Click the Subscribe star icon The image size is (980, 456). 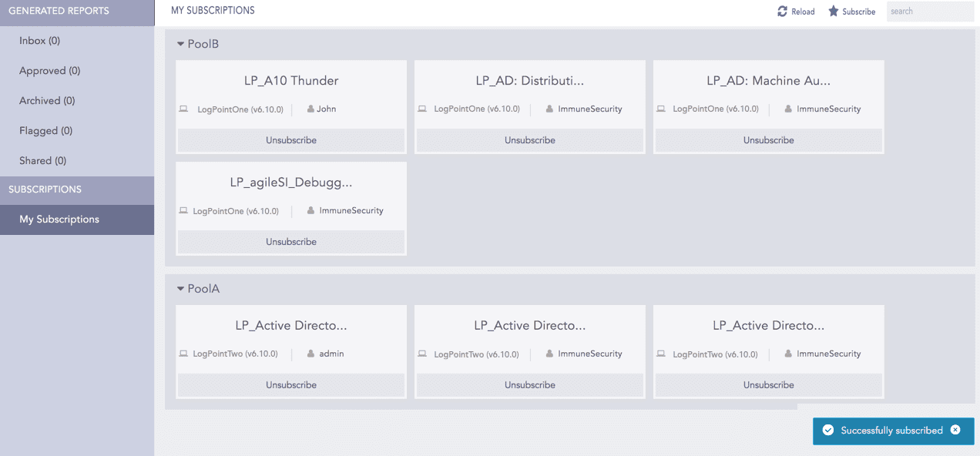(x=833, y=12)
